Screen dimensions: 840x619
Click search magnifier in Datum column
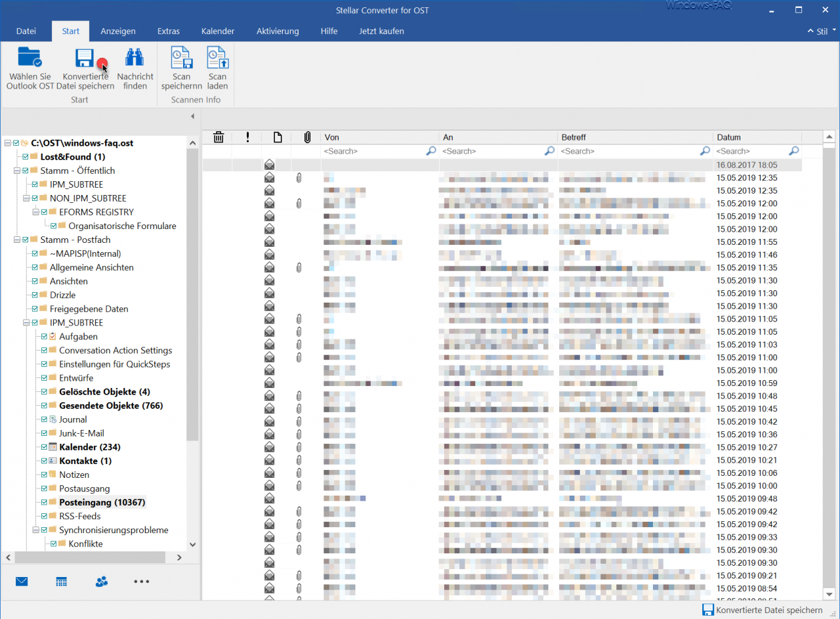point(794,151)
